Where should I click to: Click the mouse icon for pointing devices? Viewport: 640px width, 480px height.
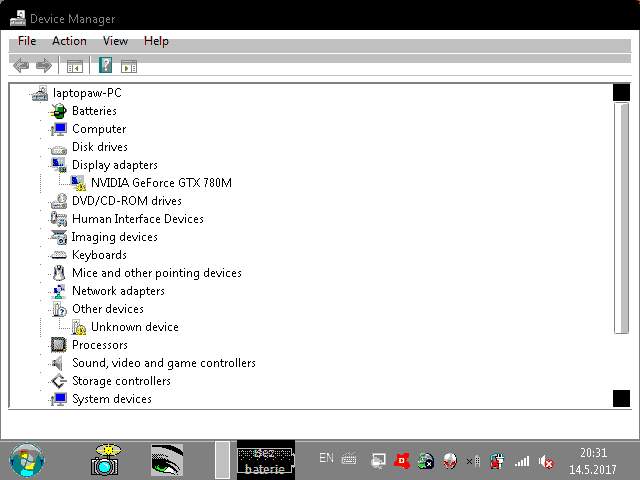(x=59, y=273)
